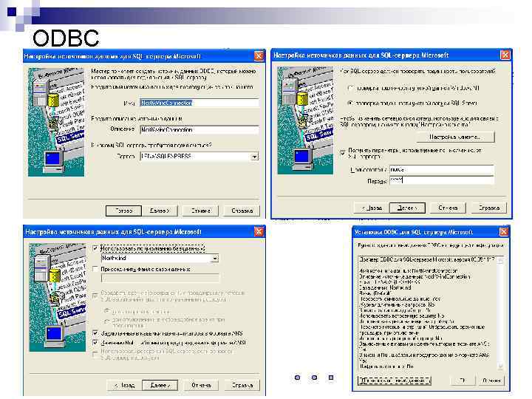The height and width of the screenshot is (399, 532).
Task: Click Готово button in first dialog
Action: (123, 211)
